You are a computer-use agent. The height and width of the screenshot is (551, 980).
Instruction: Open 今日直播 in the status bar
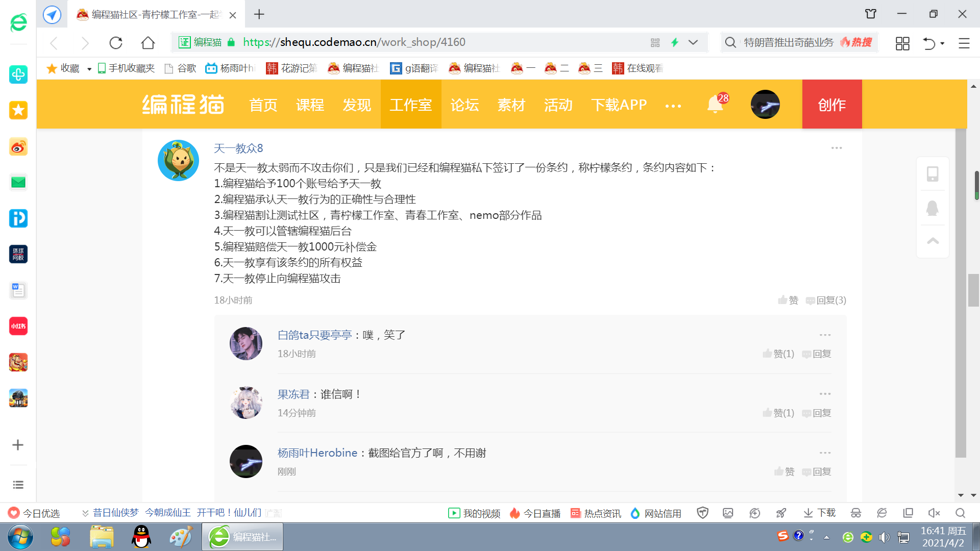(x=535, y=513)
